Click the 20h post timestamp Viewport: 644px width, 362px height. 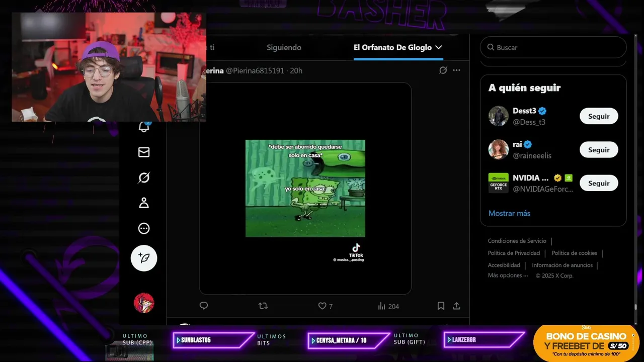click(x=296, y=70)
